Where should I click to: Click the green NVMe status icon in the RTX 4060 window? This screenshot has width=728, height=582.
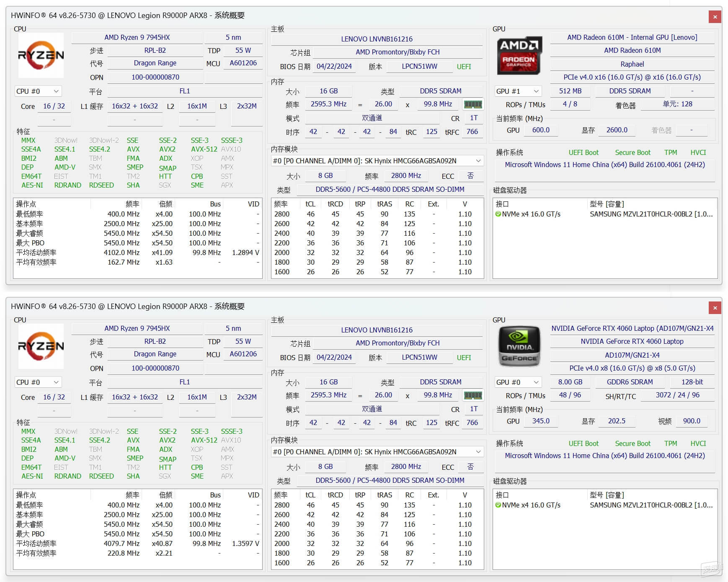coord(498,505)
